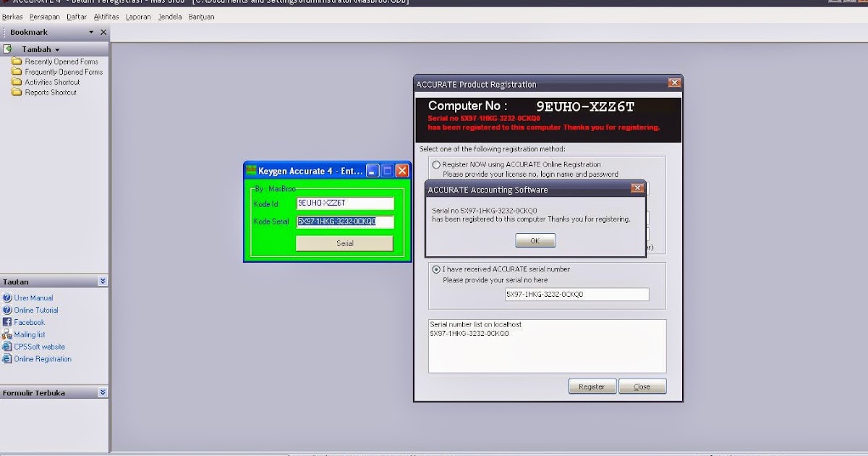868x456 pixels.
Task: Click the Serial button in Keygen
Action: tap(344, 243)
